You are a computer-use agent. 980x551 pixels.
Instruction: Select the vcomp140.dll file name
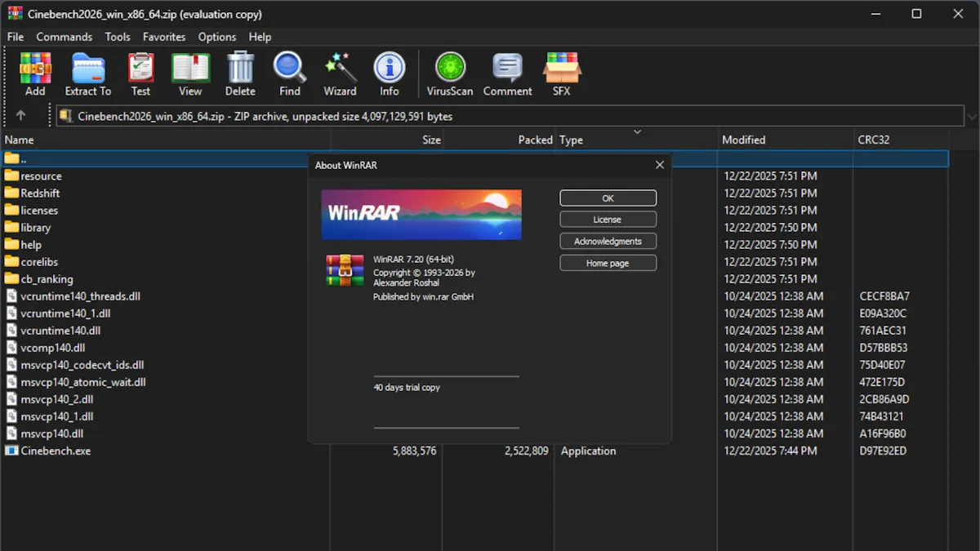tap(52, 347)
